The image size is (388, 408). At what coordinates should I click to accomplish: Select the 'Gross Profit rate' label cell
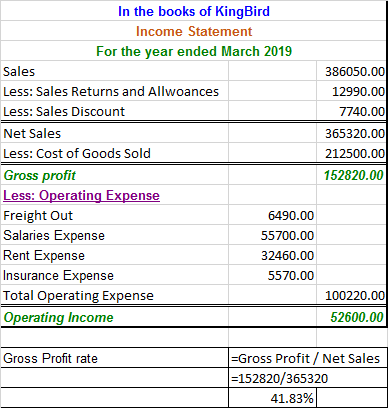coord(115,358)
